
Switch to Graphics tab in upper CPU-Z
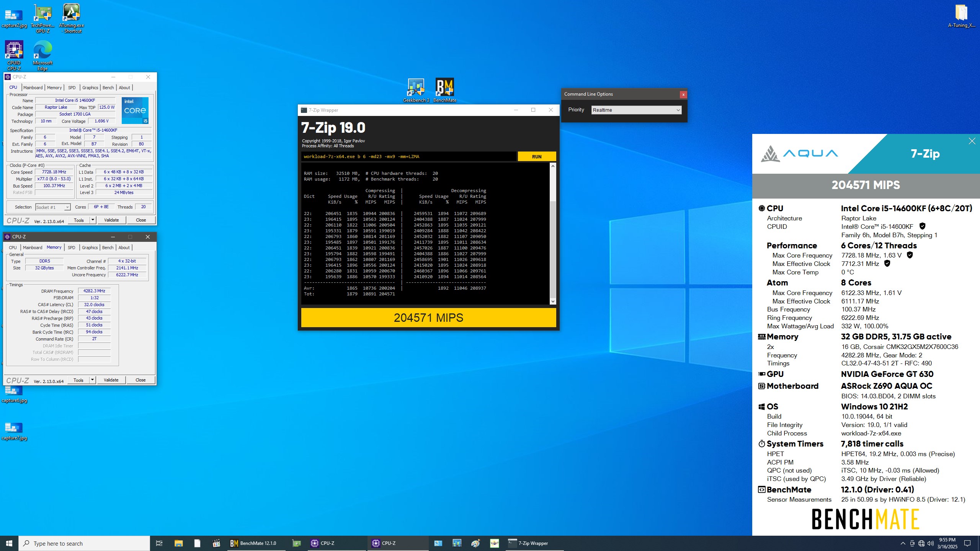[x=90, y=88]
